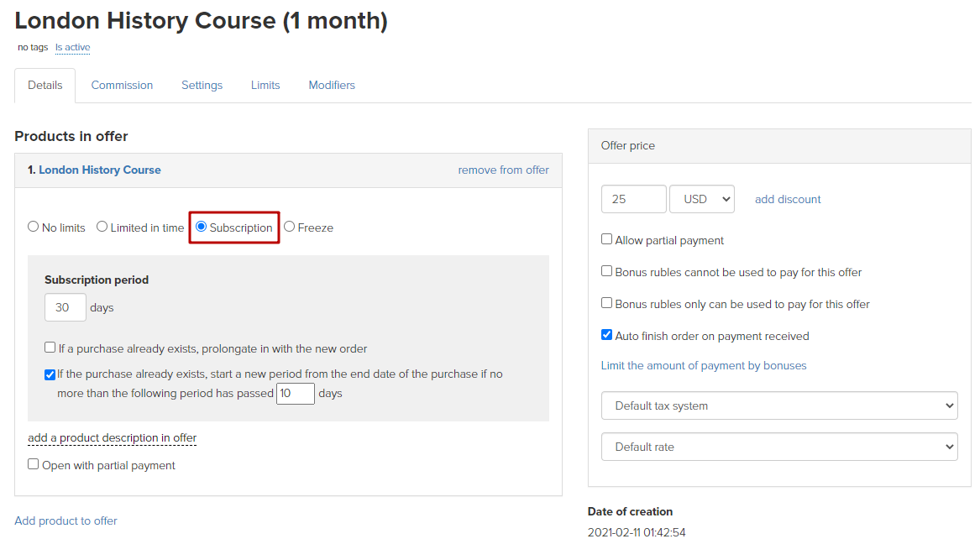Enable Allow partial payment
Image resolution: width=980 pixels, height=544 pixels.
[x=606, y=239]
